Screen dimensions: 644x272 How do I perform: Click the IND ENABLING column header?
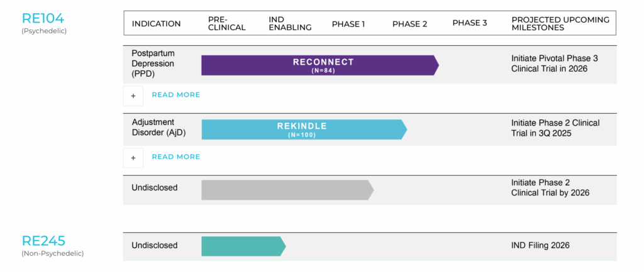[x=290, y=24]
